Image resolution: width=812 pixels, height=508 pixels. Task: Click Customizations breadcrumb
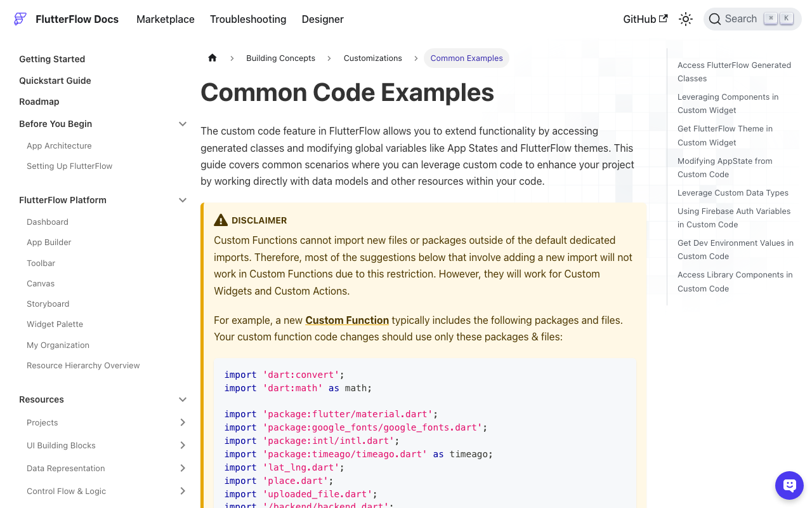[x=373, y=58]
